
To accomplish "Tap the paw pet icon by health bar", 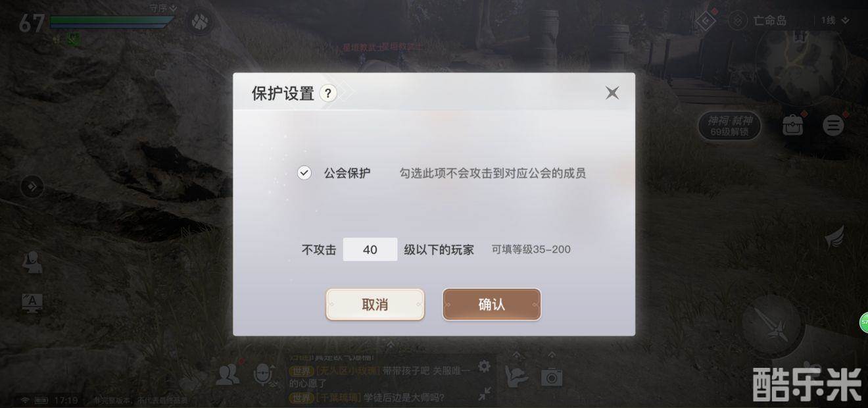I will coord(199,23).
